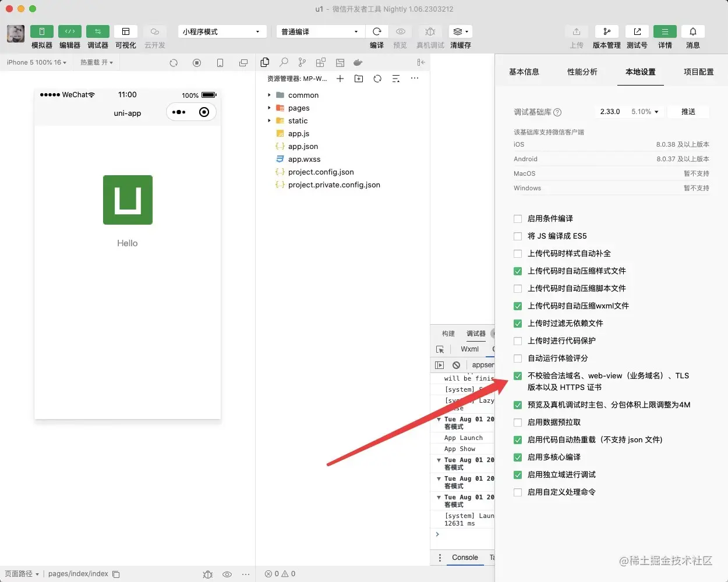
Task: Click the 清缓存 clear cache icon
Action: [457, 31]
